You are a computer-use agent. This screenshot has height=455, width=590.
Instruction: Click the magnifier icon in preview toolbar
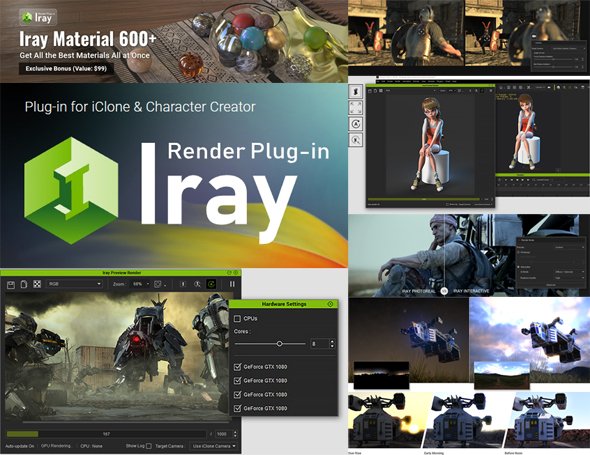pos(197,284)
